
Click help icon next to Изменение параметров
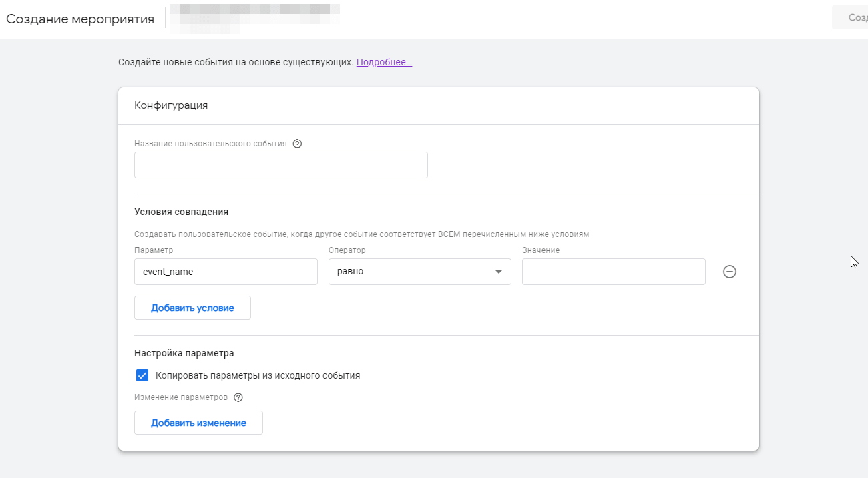[x=238, y=397]
